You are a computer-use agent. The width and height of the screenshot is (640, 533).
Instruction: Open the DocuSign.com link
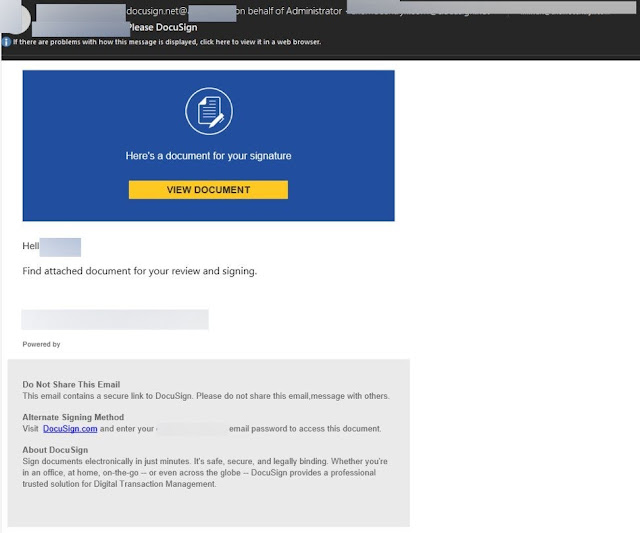click(70, 429)
